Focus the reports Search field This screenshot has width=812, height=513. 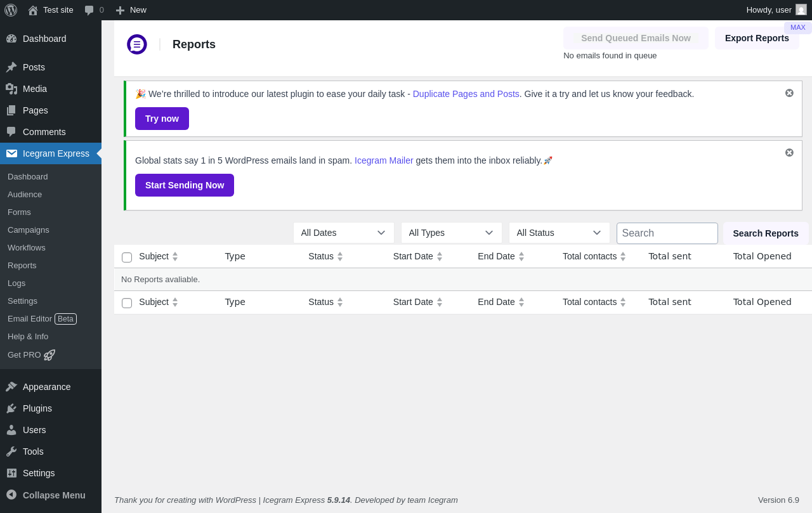[x=667, y=233]
